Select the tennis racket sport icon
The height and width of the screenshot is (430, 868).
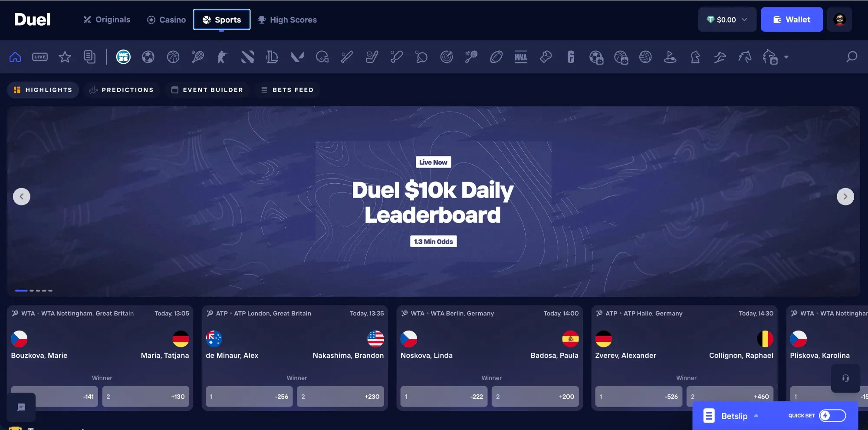click(x=198, y=57)
